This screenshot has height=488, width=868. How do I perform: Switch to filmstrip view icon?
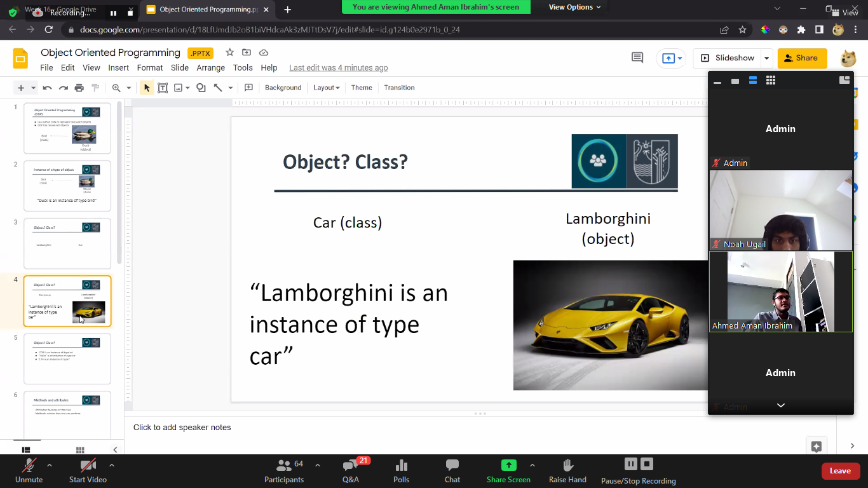(26, 450)
